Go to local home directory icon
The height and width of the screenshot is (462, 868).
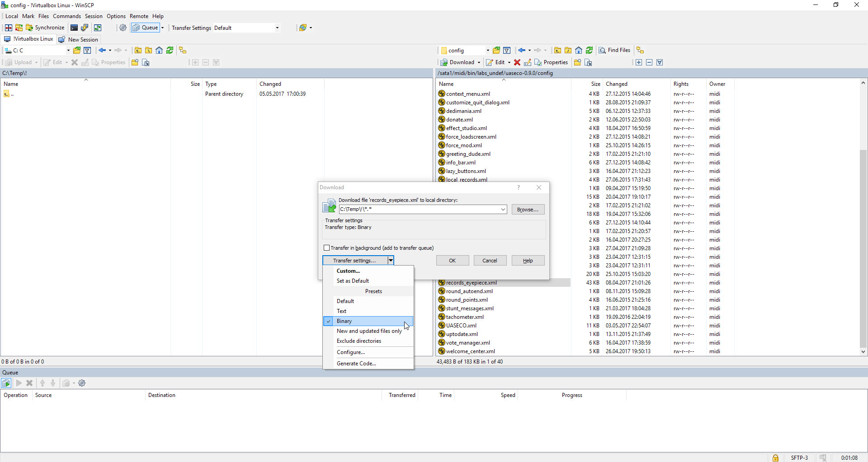point(159,50)
